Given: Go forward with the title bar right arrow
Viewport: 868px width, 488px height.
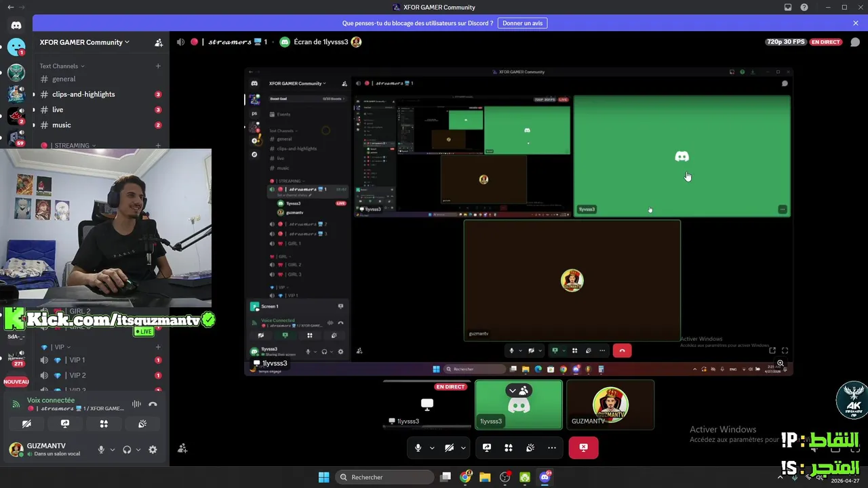Looking at the screenshot, I should point(22,7).
